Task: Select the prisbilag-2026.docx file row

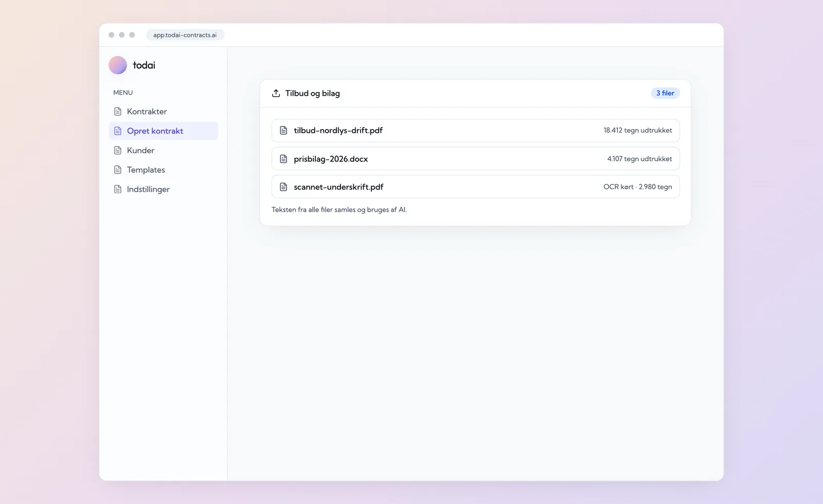Action: [x=476, y=159]
